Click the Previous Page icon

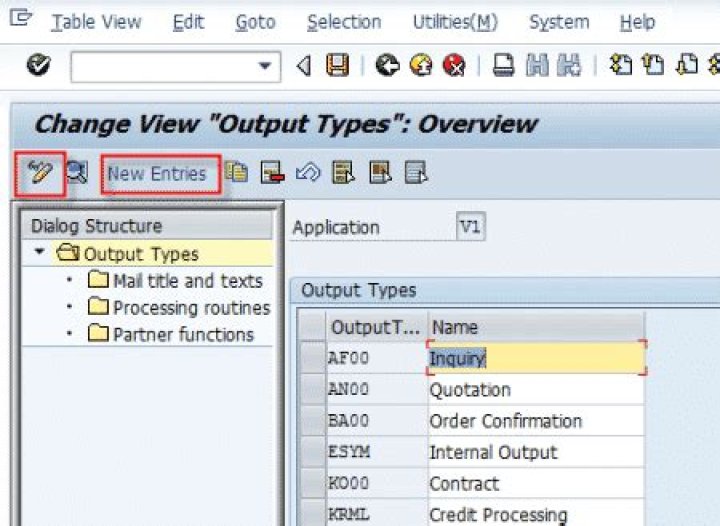(x=653, y=65)
